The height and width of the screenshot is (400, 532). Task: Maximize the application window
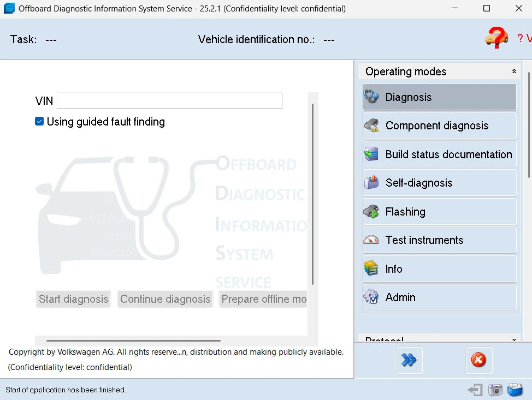[x=487, y=8]
